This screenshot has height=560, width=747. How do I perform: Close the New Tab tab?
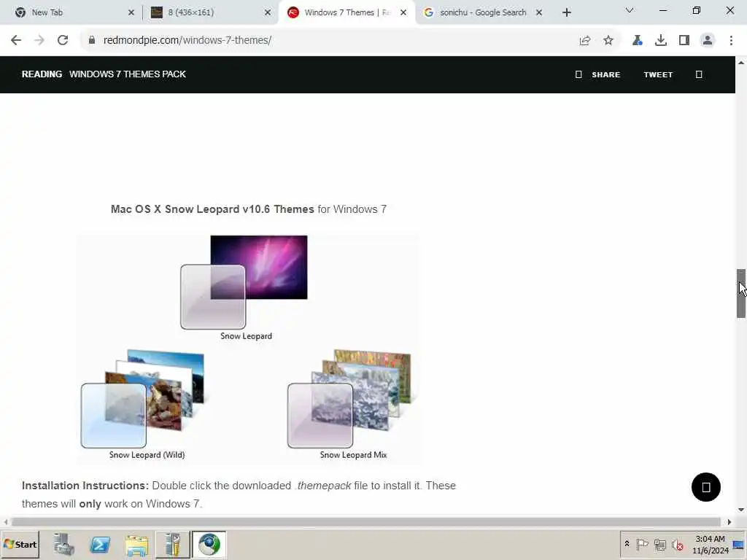(x=131, y=12)
